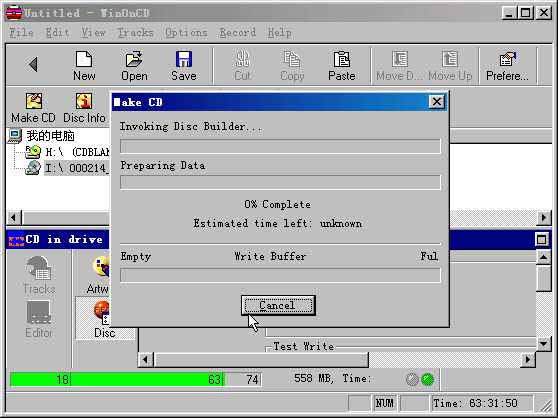The image size is (558, 418).
Task: Create a New project from the toolbar
Action: [x=84, y=66]
